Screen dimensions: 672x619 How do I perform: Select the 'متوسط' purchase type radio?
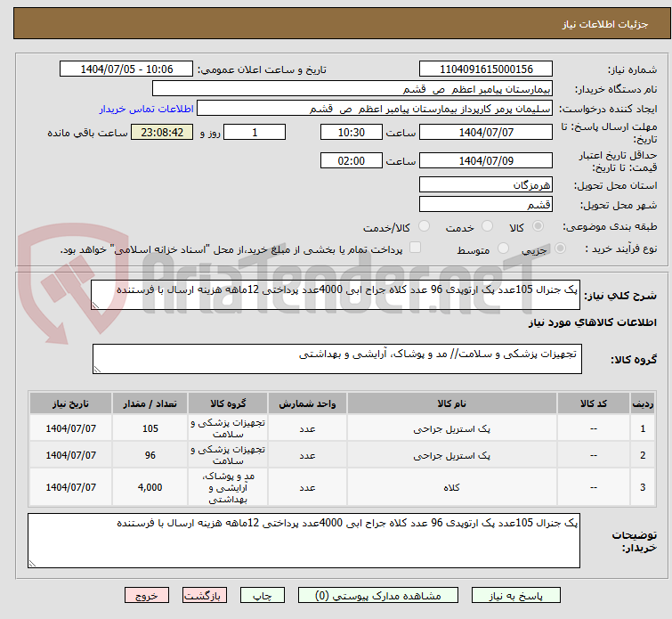pos(505,249)
